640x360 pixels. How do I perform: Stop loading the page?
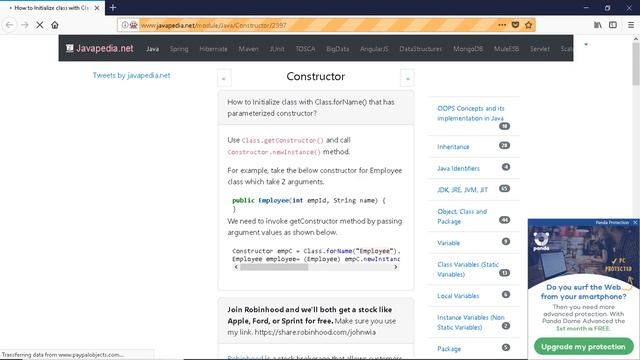[x=40, y=25]
